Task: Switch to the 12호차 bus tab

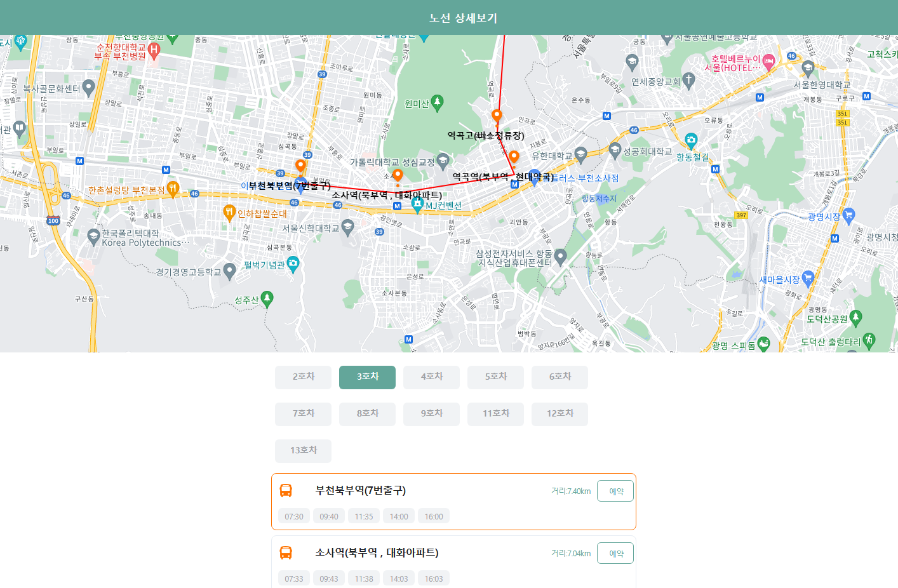Action: 560,414
